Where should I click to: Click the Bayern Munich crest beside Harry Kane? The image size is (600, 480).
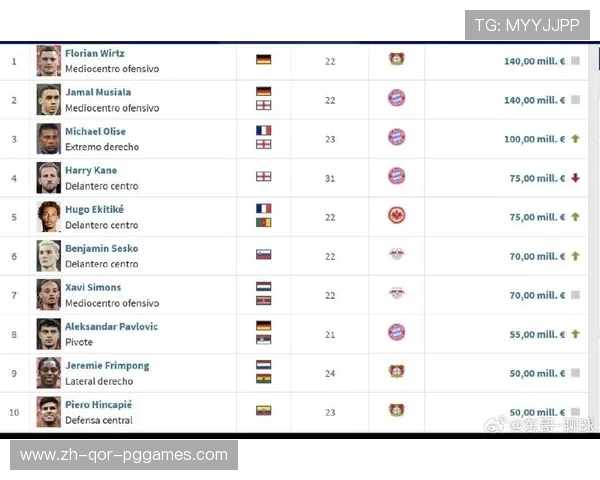pyautogui.click(x=396, y=177)
